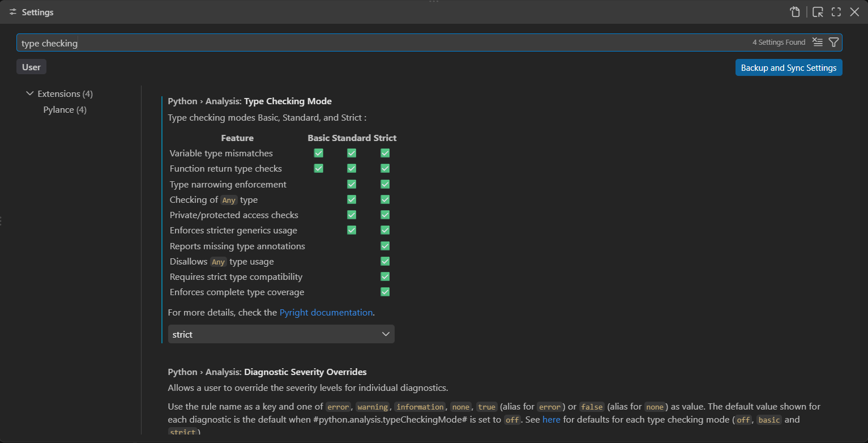
Task: Click the open-in-editor icon beside the maximize icon
Action: click(817, 12)
